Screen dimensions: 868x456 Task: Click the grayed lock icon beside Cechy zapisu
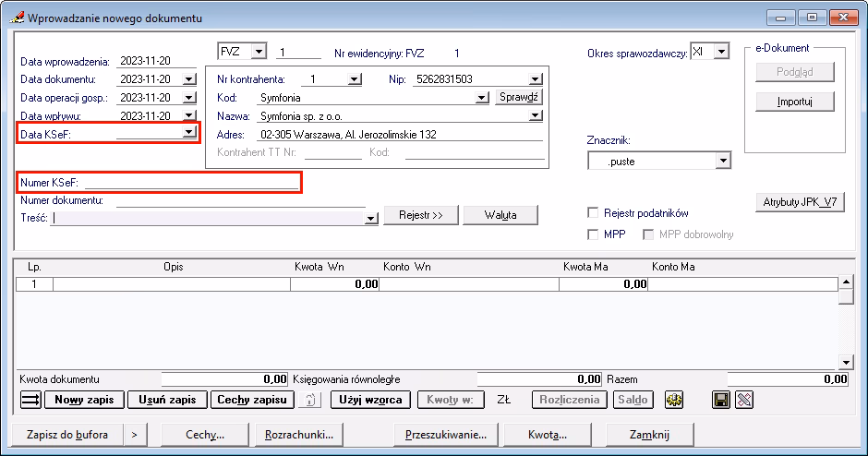[x=310, y=400]
